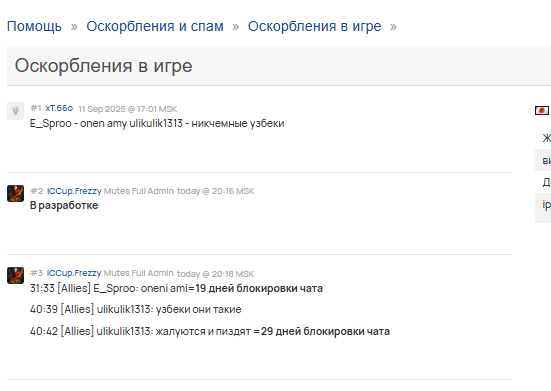Click the #2 post number

pyautogui.click(x=37, y=191)
